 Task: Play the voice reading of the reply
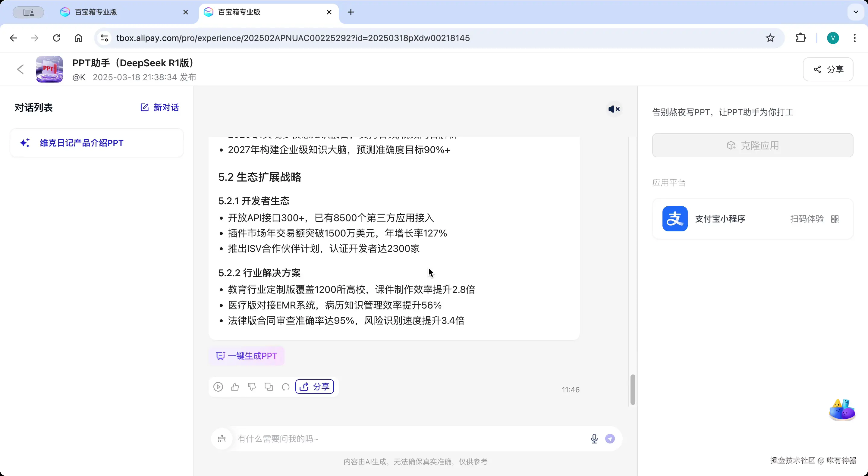[x=218, y=387]
